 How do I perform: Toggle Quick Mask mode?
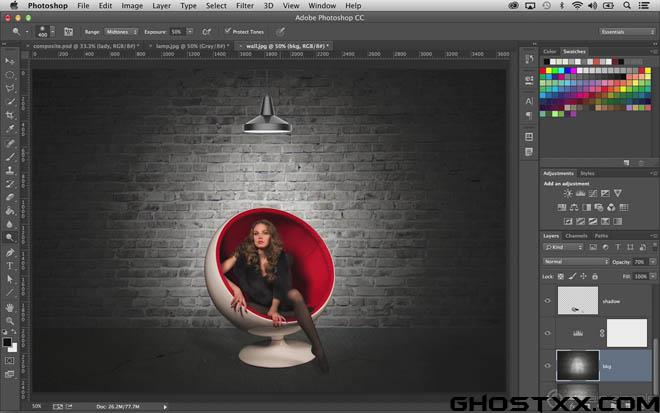tap(9, 361)
